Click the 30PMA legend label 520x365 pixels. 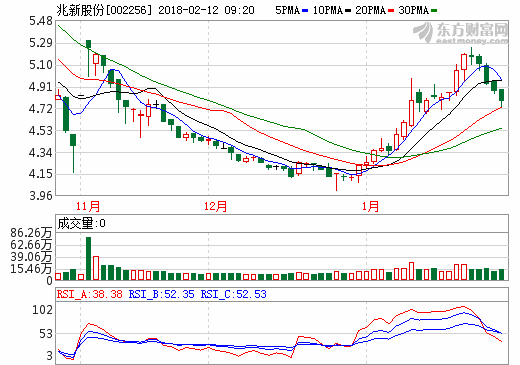tap(414, 10)
